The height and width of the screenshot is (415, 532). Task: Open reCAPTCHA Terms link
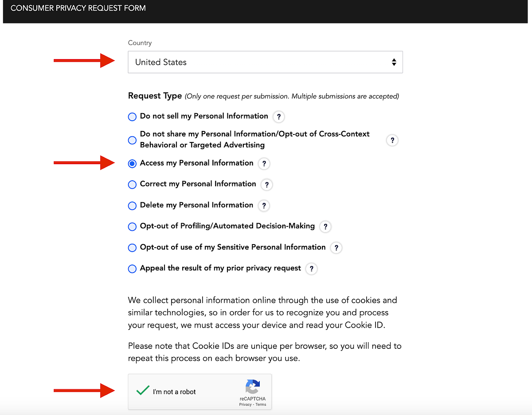261,404
